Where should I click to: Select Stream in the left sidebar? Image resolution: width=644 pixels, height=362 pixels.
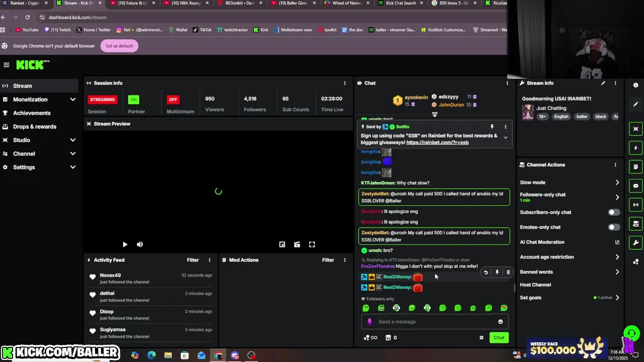[38, 86]
